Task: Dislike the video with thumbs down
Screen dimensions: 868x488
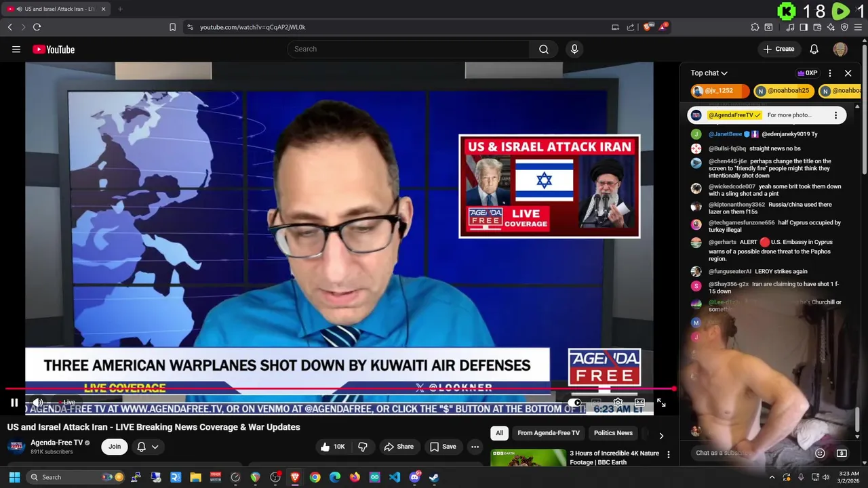Action: point(363,447)
